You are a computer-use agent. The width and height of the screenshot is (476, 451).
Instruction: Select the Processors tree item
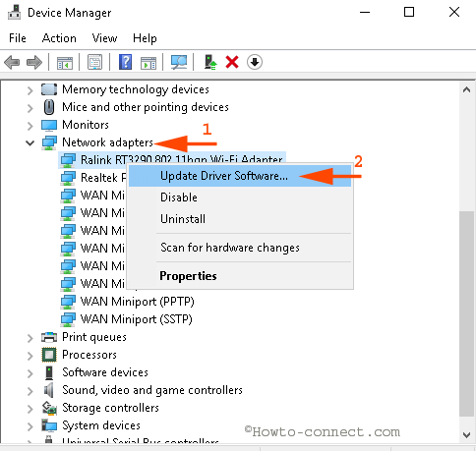click(89, 355)
